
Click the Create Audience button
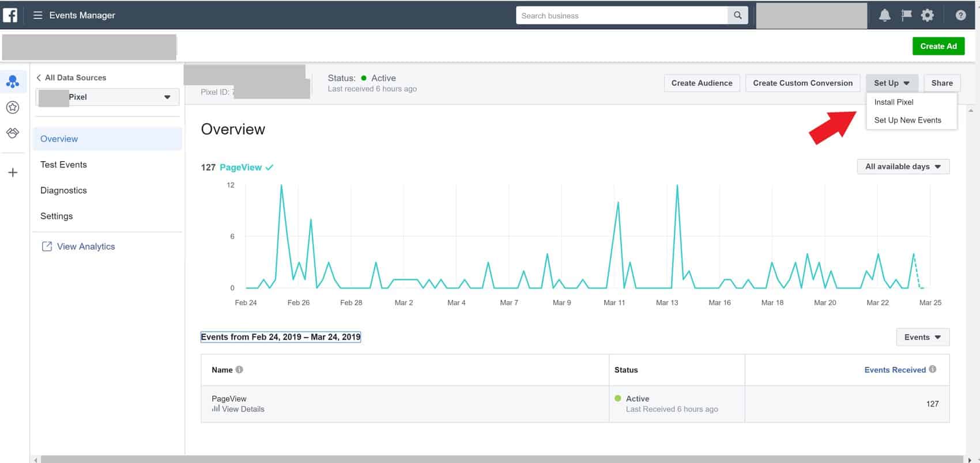tap(702, 83)
